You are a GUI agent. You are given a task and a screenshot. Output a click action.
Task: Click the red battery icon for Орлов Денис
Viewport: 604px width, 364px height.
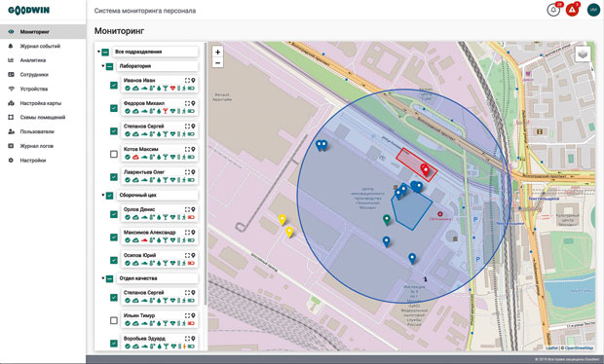tap(191, 217)
